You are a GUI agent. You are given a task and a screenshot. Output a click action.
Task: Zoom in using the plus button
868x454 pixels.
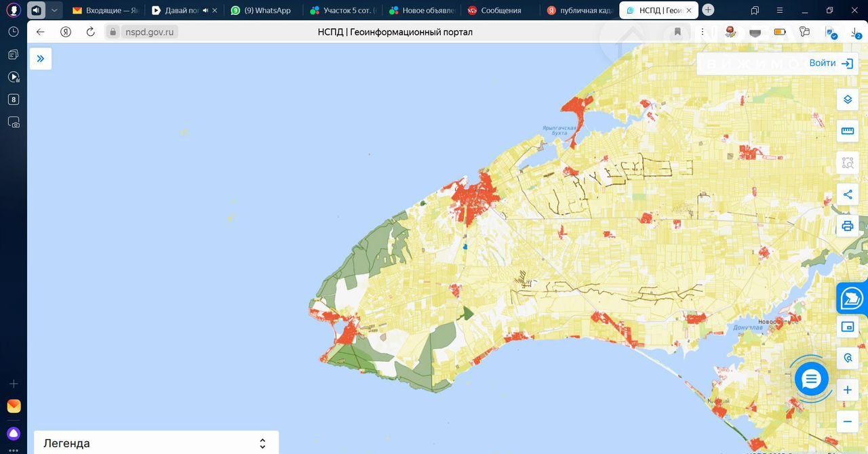click(x=847, y=390)
